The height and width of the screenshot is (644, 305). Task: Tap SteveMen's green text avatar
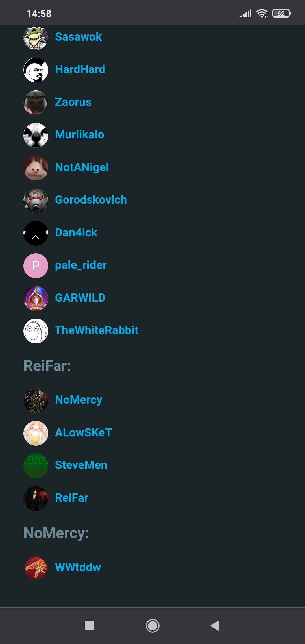(36, 466)
